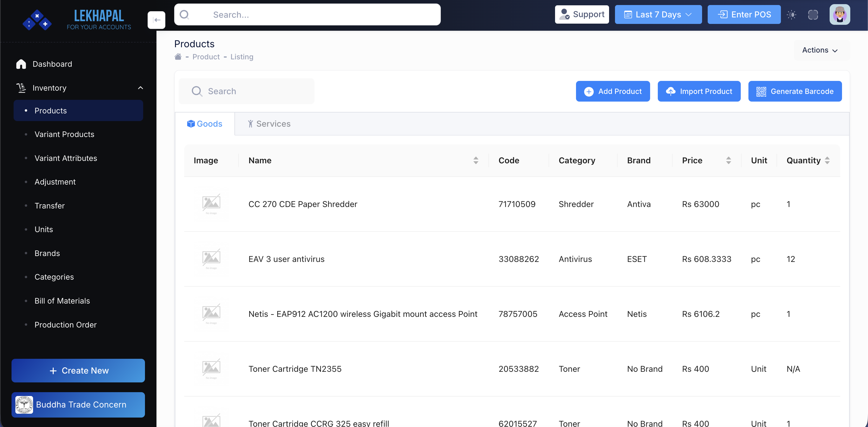Image resolution: width=868 pixels, height=427 pixels.
Task: Open the user avatar profile menu
Action: click(839, 14)
